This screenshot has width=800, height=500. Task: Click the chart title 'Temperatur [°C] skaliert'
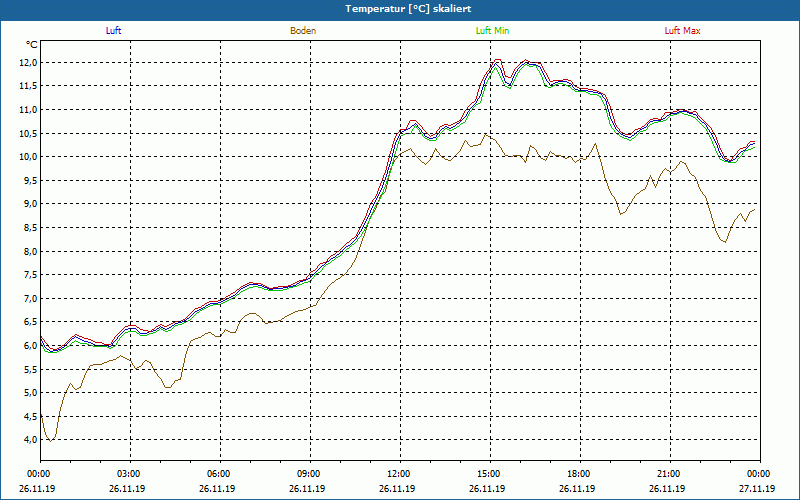(x=408, y=9)
